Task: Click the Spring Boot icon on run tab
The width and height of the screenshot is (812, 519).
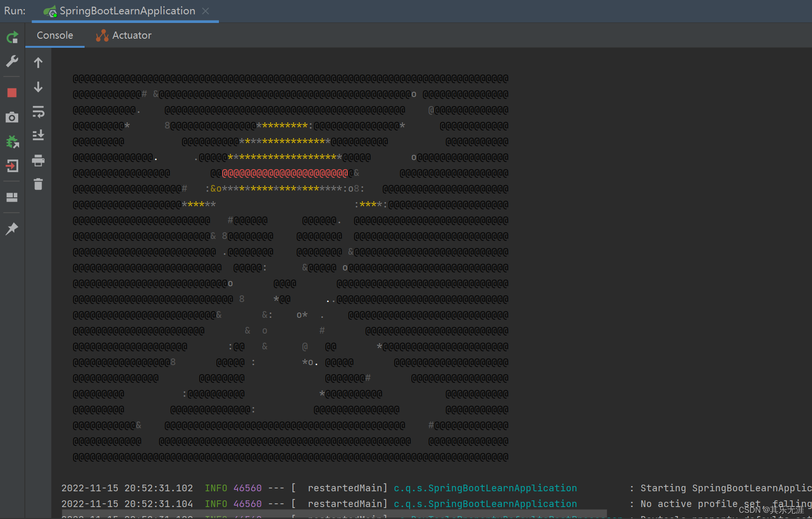Action: coord(50,11)
